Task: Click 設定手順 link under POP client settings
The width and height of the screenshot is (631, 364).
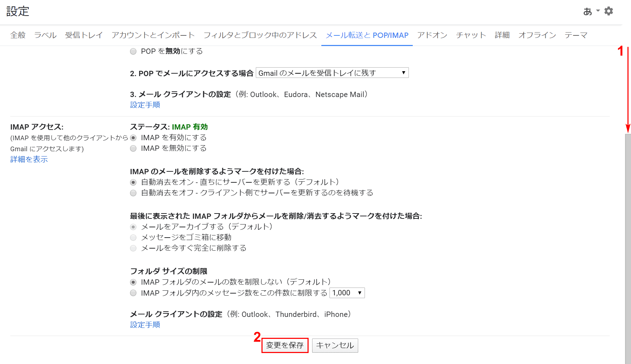Action: tap(145, 105)
